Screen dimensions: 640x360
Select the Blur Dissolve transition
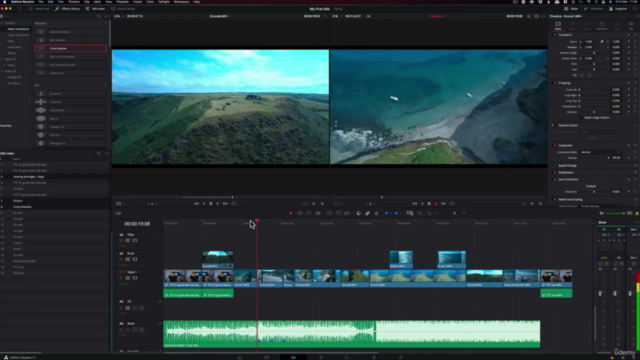pos(70,40)
